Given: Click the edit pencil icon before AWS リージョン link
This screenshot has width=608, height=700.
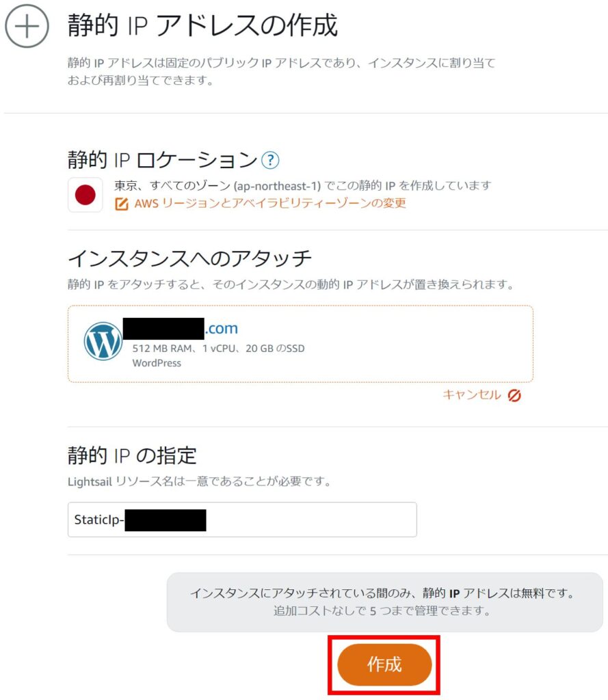Looking at the screenshot, I should (x=122, y=204).
